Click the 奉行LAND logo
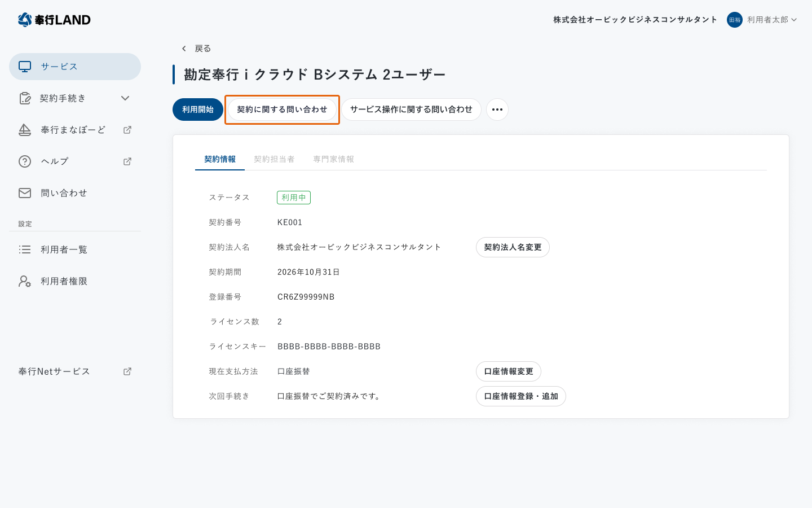The image size is (812, 508). click(x=54, y=19)
